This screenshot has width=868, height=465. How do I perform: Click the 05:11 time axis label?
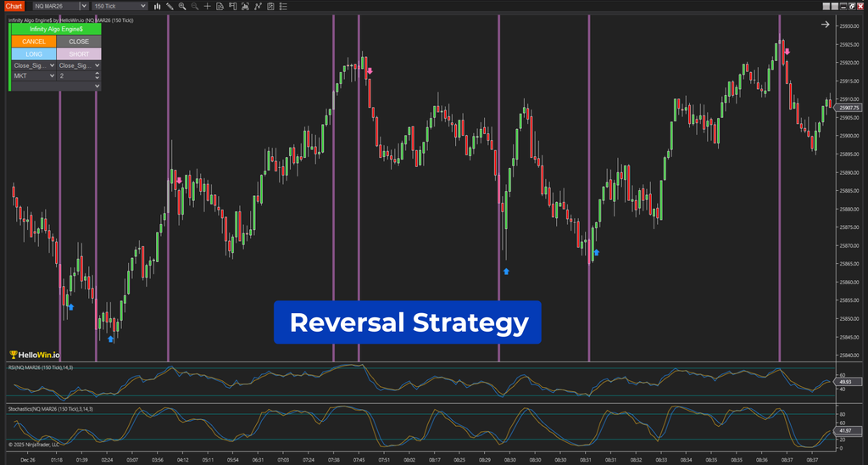(x=209, y=460)
